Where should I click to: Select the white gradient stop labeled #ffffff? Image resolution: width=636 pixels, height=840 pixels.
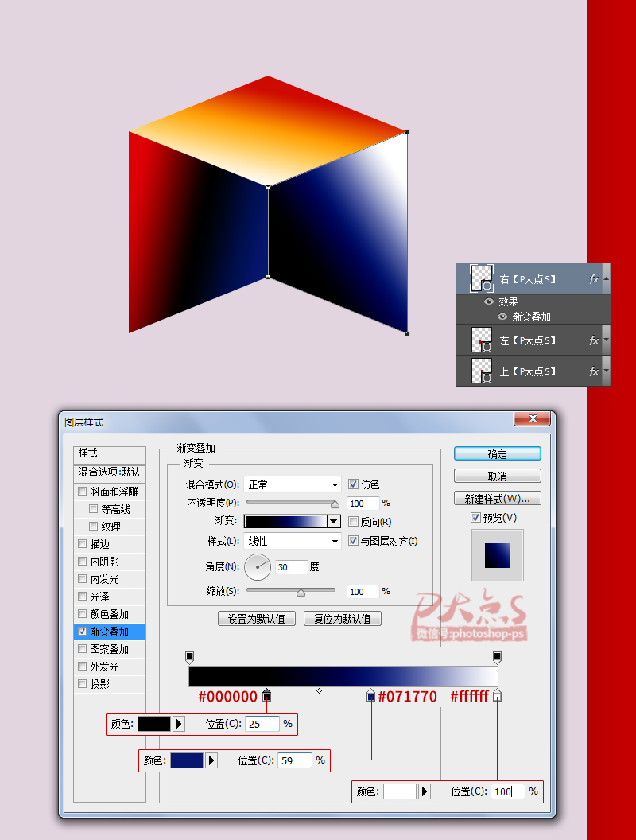pyautogui.click(x=498, y=695)
